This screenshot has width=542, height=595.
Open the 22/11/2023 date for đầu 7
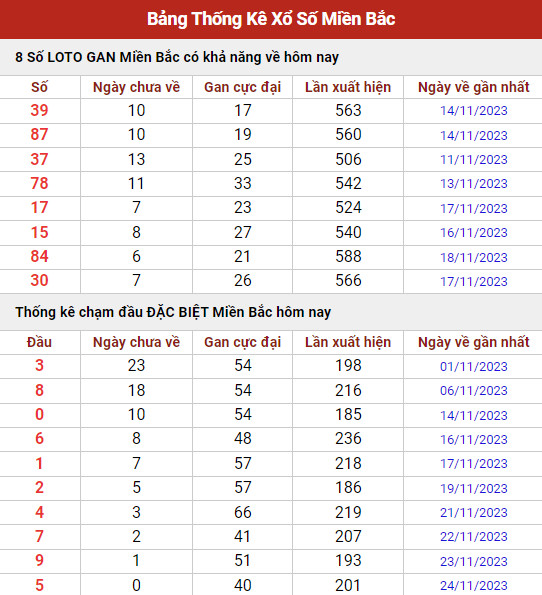[x=473, y=537]
